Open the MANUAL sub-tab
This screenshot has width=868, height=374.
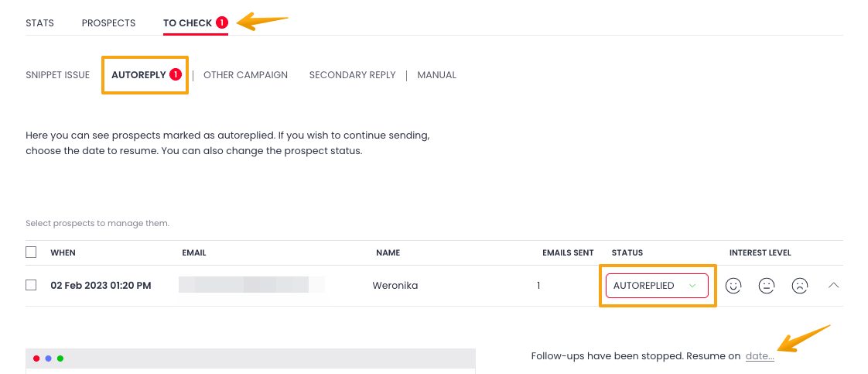437,75
